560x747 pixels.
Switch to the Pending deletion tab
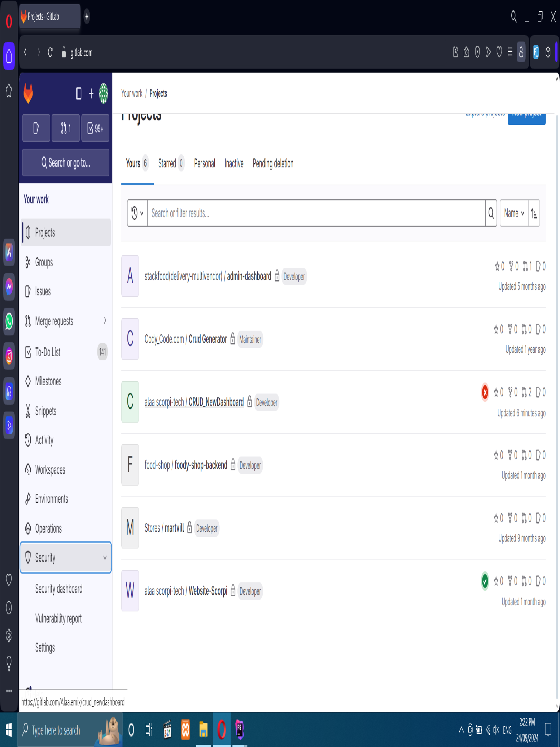[273, 164]
